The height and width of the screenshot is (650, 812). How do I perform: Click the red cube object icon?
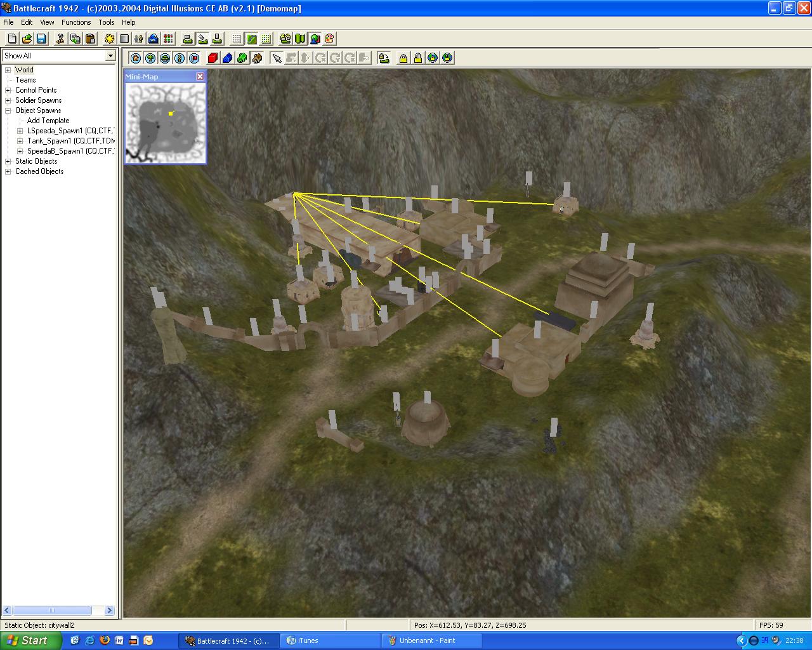click(x=213, y=58)
